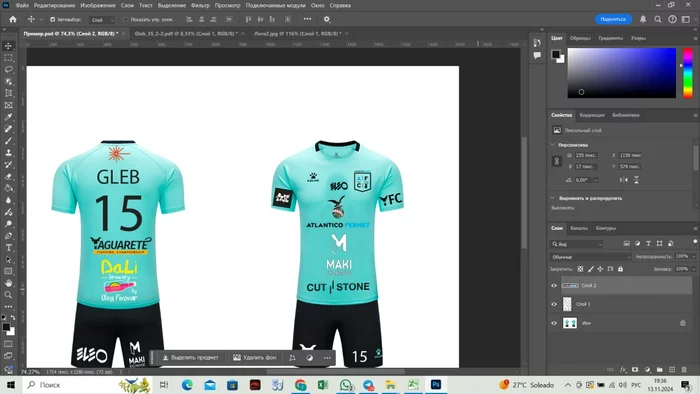700x394 pixels.
Task: Collapse the Перспектива section
Action: pyautogui.click(x=553, y=145)
